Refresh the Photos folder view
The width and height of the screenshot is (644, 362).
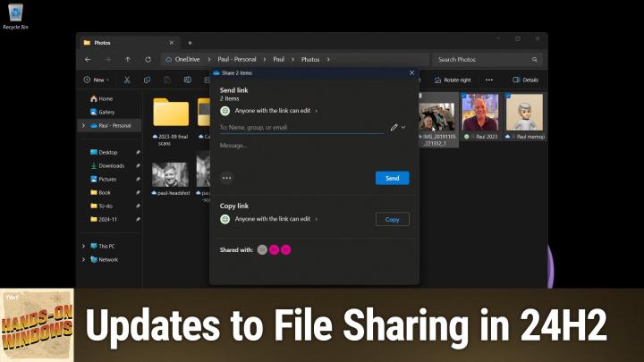tap(148, 60)
